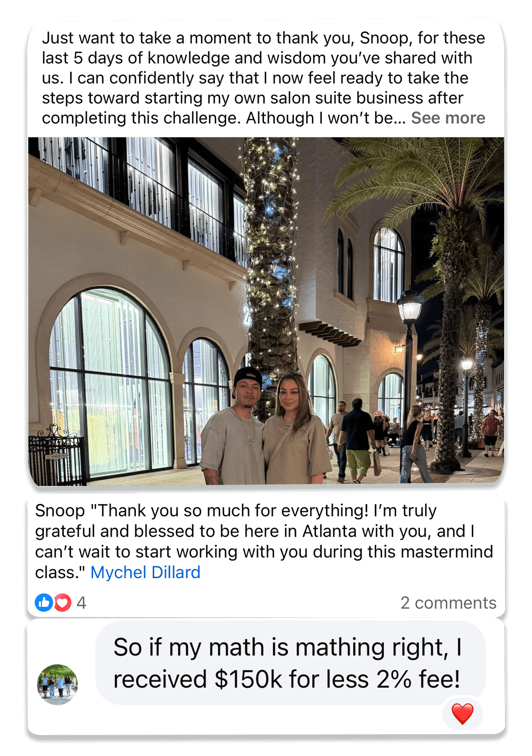The width and height of the screenshot is (532, 756).
Task: Open Mychel Dillard's profile link
Action: [145, 572]
